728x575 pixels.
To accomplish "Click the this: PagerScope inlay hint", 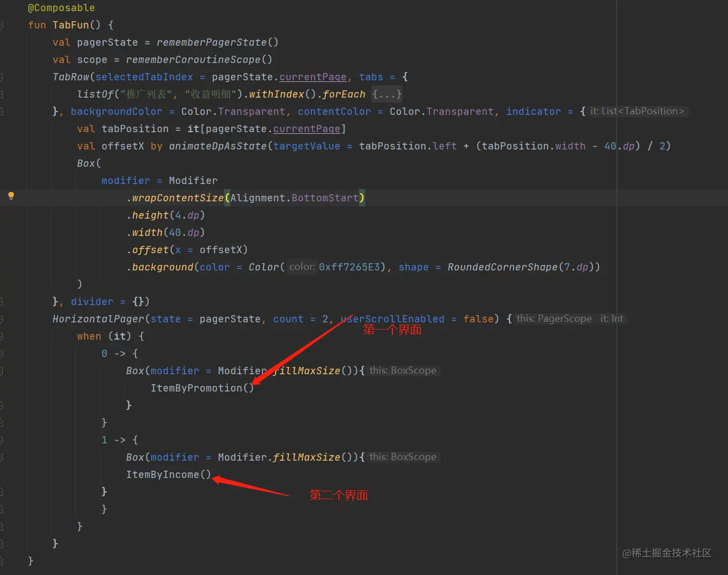I will coord(554,318).
